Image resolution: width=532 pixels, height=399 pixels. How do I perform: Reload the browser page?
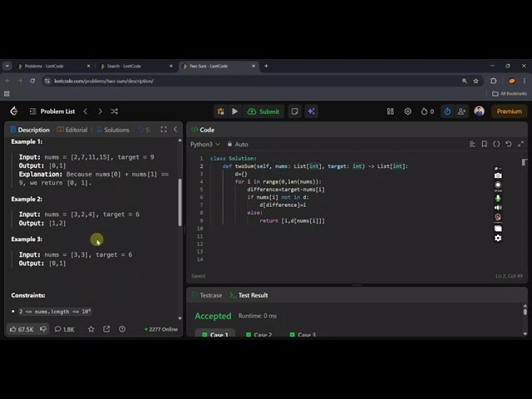coord(32,81)
